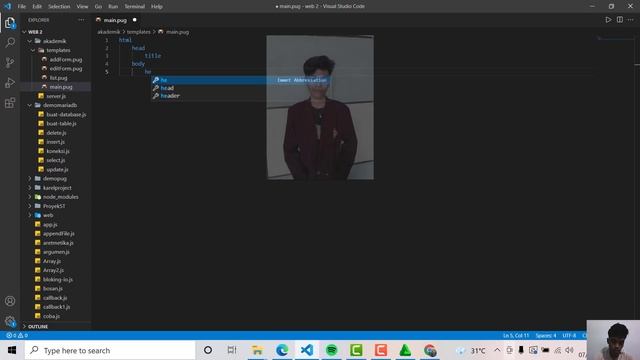Open the Run menu
This screenshot has height=360, width=640.
pos(113,7)
